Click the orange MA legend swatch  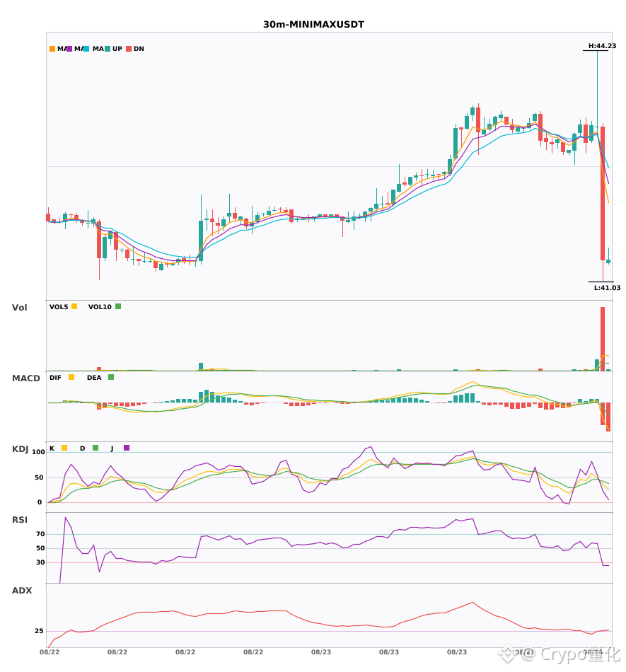pos(52,49)
